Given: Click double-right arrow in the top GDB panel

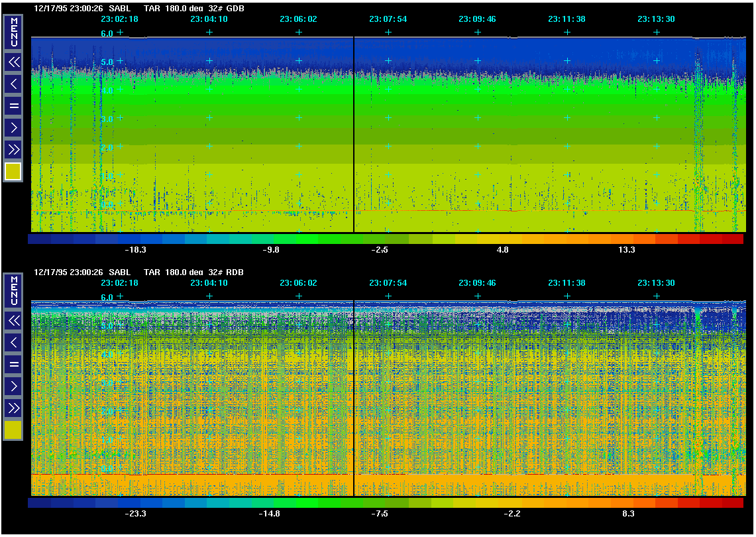Looking at the screenshot, I should [13, 149].
